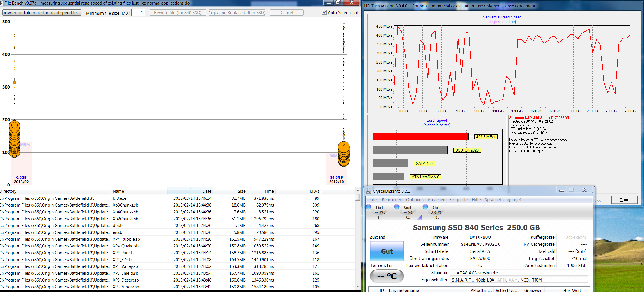Click the CrystalDiskInfo title bar app icon

369,191
